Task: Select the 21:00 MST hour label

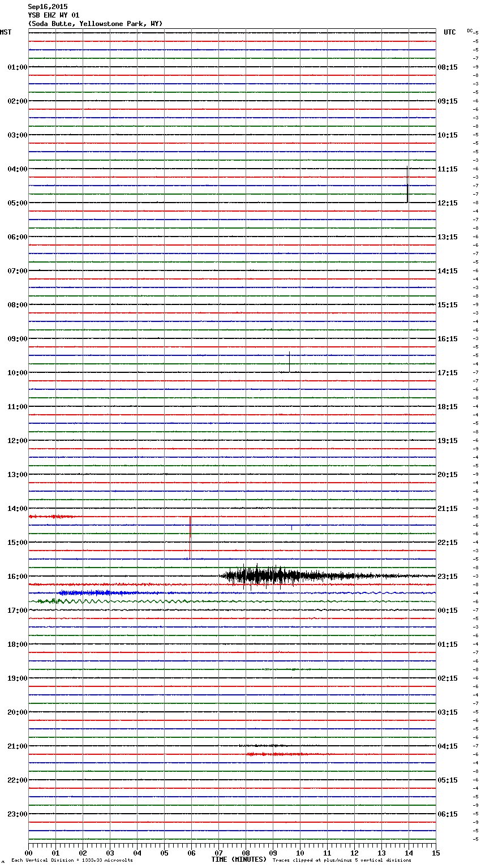Action: coord(17,746)
